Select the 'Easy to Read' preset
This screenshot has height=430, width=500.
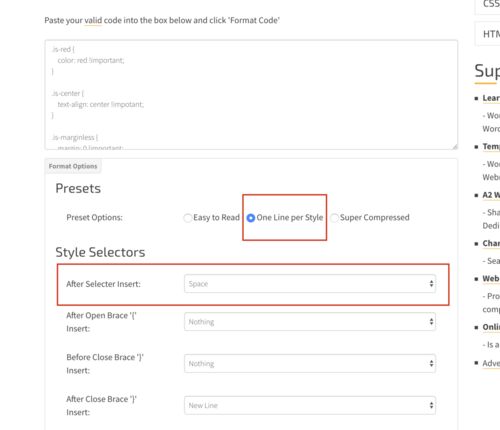188,218
